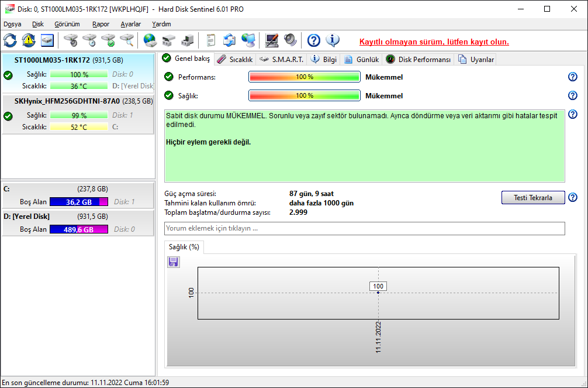Click the comment input field
588x388 pixels.
tap(365, 228)
